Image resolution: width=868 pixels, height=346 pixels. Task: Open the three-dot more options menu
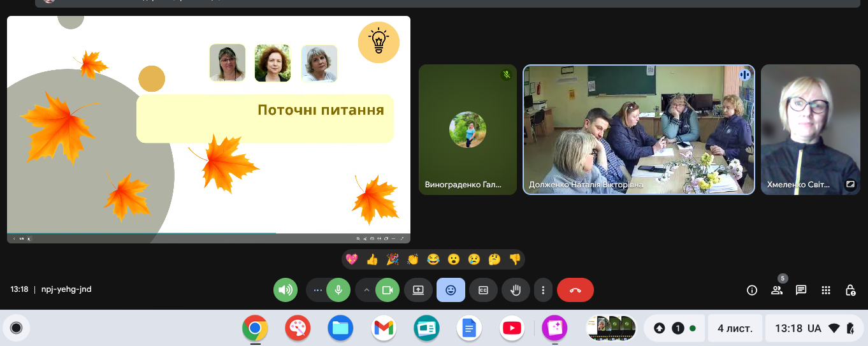[x=543, y=290]
